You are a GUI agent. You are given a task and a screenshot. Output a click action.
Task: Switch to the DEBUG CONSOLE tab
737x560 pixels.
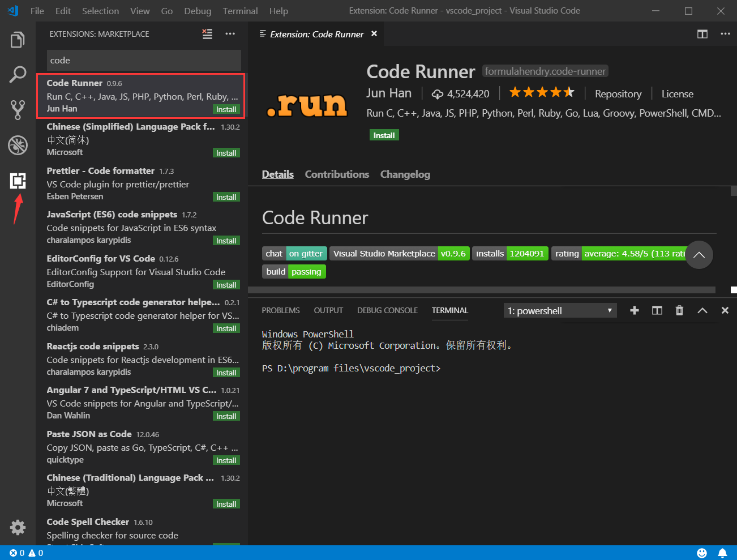(x=387, y=310)
